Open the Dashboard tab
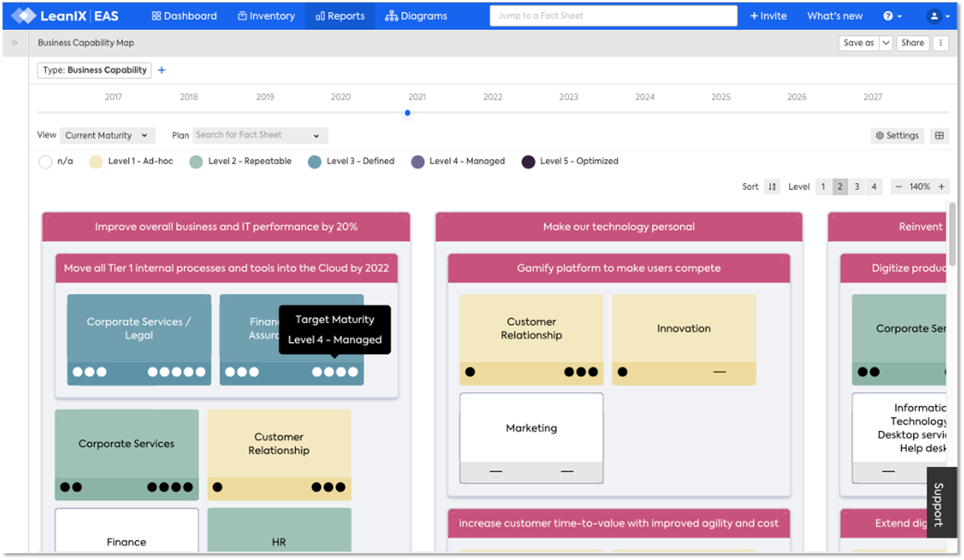This screenshot has height=560, width=964. [x=184, y=16]
